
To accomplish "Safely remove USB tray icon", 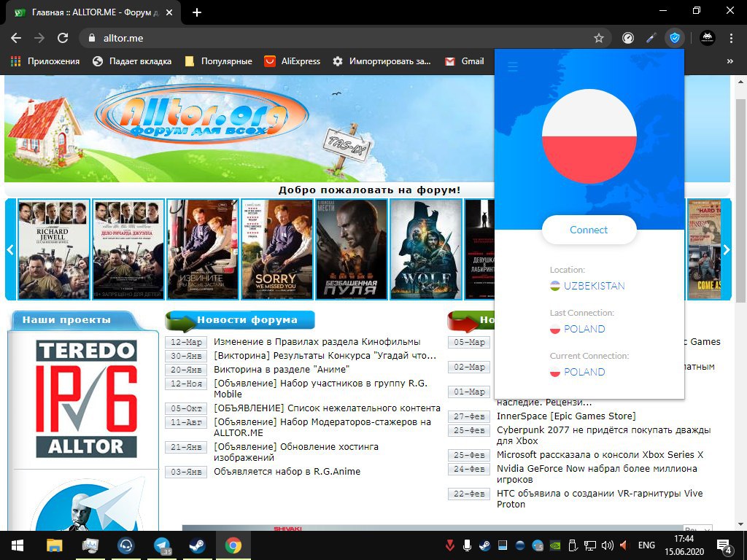I will (x=573, y=545).
